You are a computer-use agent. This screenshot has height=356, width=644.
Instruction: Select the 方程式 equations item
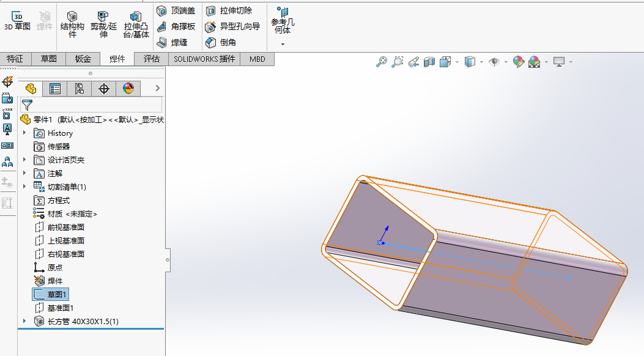52,201
